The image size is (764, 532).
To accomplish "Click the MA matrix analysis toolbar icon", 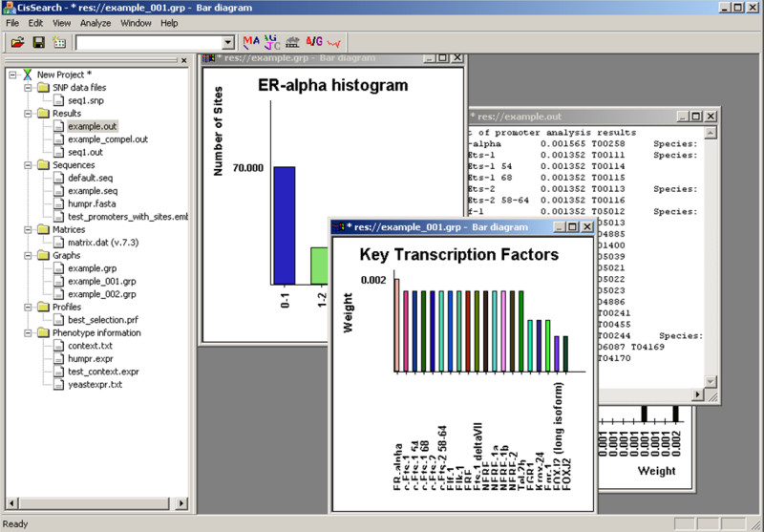I will (251, 42).
